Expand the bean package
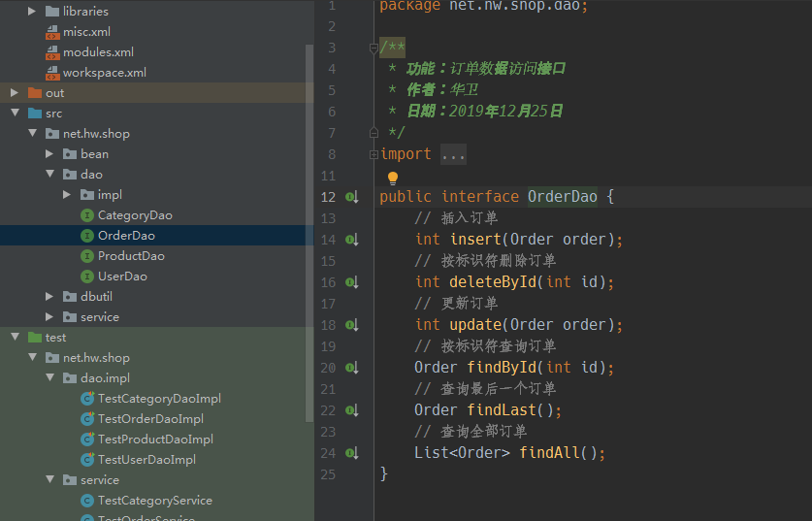 [49, 154]
